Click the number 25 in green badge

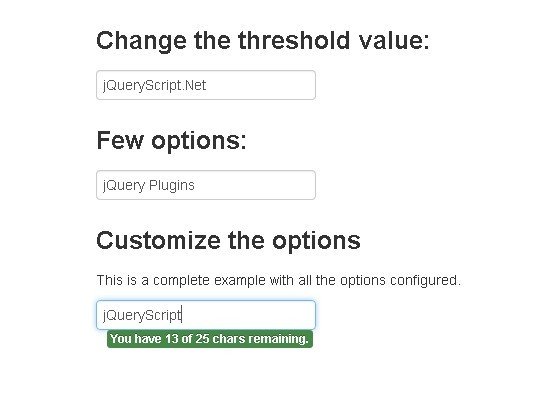tap(202, 339)
